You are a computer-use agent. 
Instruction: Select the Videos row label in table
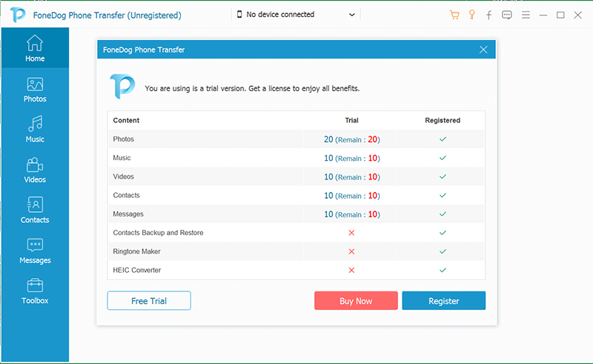pos(123,176)
